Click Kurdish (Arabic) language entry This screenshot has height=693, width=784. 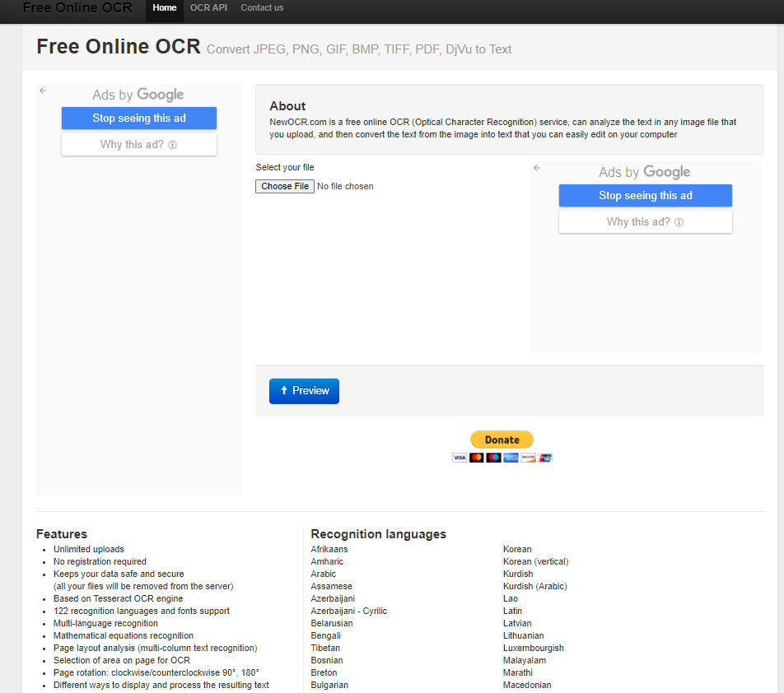[535, 586]
